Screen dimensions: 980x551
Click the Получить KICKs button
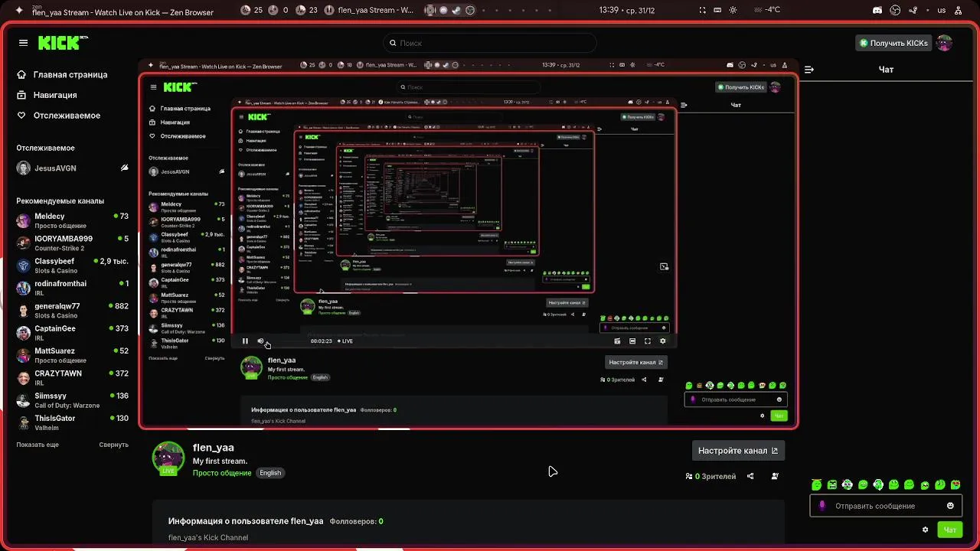893,43
